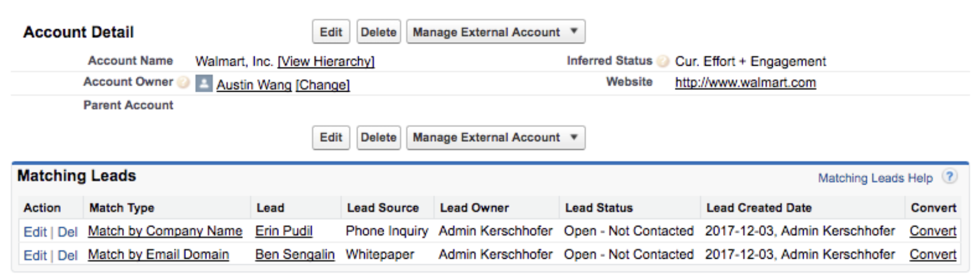Image resolution: width=980 pixels, height=280 pixels.
Task: Open lead Erin Pudil
Action: pyautogui.click(x=284, y=231)
